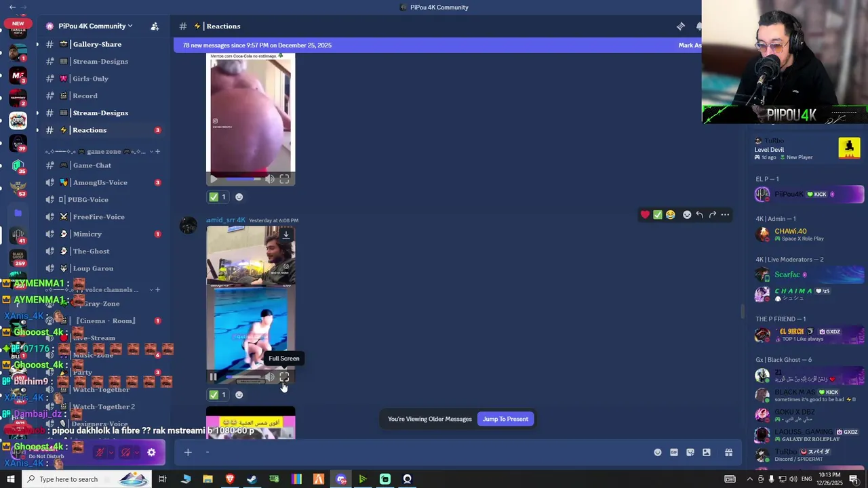React with the laughing crying emoji
Screen dimensions: 868x488
click(671, 215)
